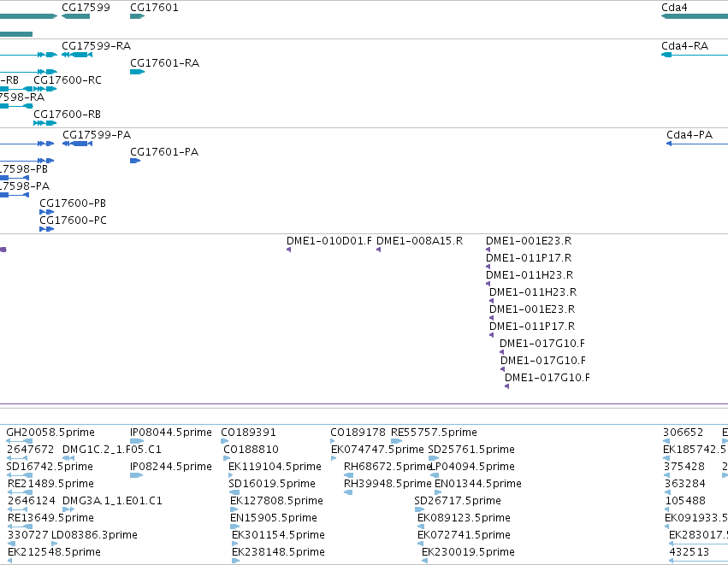Select protein label CG17600-PB
728x565 pixels.
[x=73, y=203]
